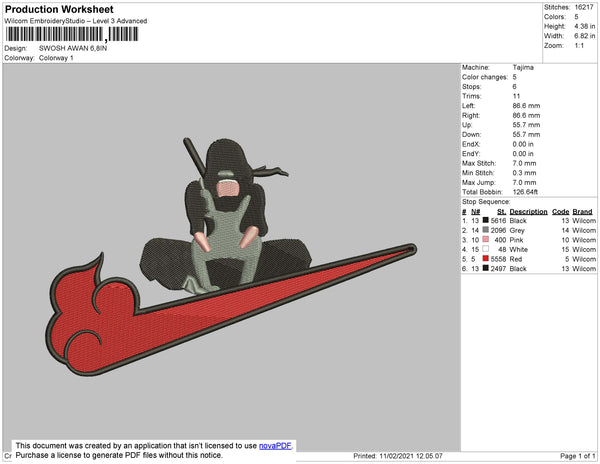This screenshot has height=464, width=600.
Task: Click the Machine value 'Tajima'
Action: [523, 67]
